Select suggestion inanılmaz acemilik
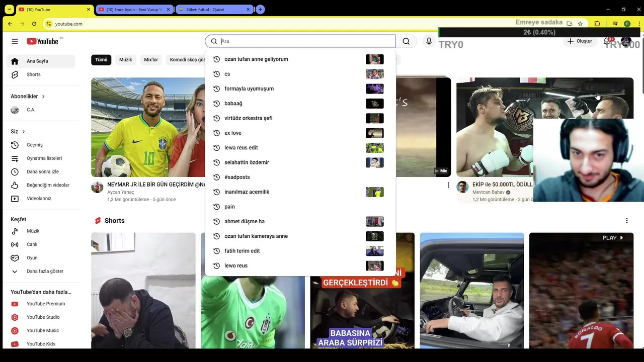 point(300,192)
